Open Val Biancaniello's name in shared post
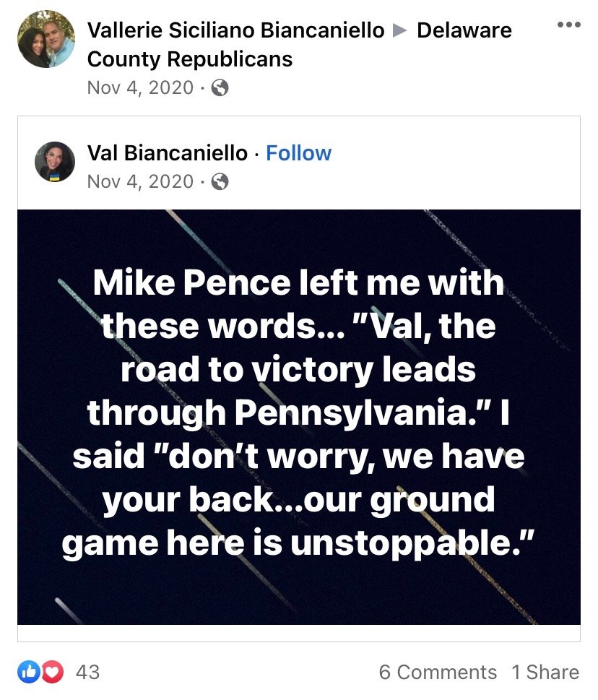The image size is (598, 700). (168, 153)
